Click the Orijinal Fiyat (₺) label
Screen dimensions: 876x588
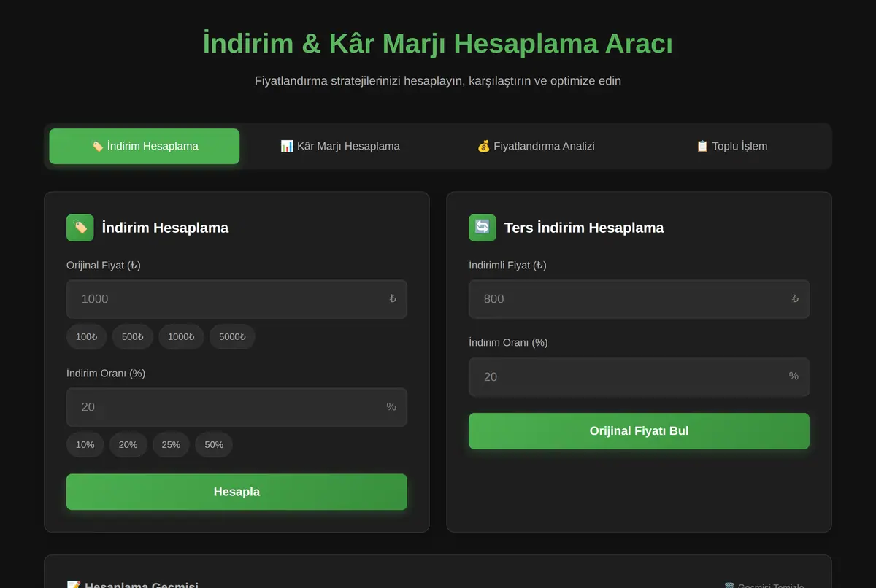click(x=104, y=266)
